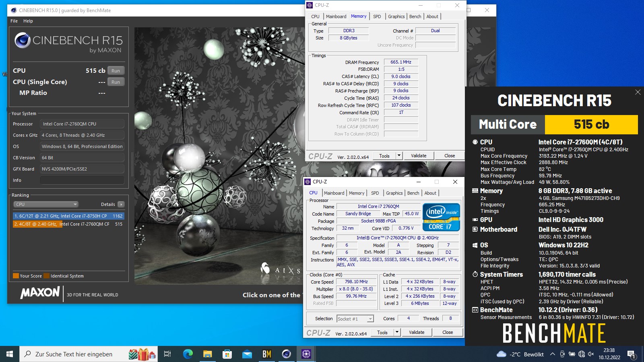Screen dimensions: 644x362
Task: Open Bench tab in lower CPU-Z window
Action: [x=413, y=193]
